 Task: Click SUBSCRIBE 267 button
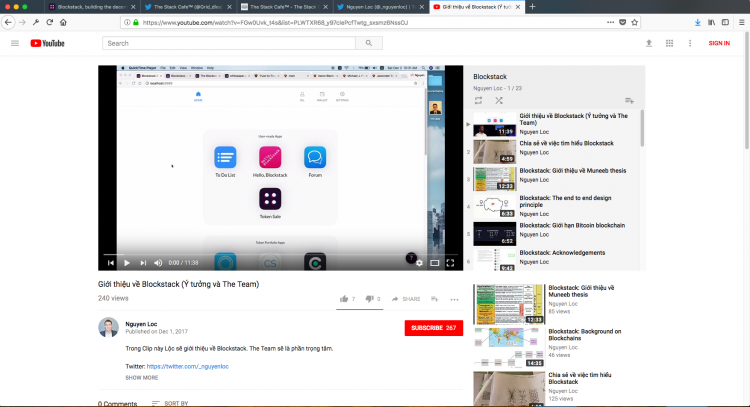click(x=434, y=328)
